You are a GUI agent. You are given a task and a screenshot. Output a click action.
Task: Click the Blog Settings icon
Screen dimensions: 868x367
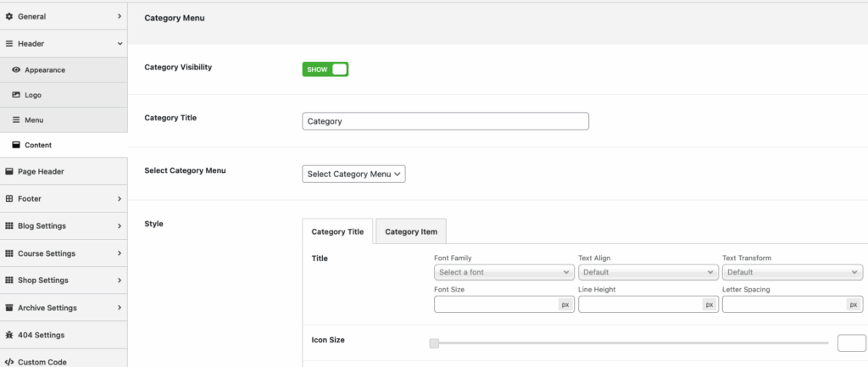(9, 226)
